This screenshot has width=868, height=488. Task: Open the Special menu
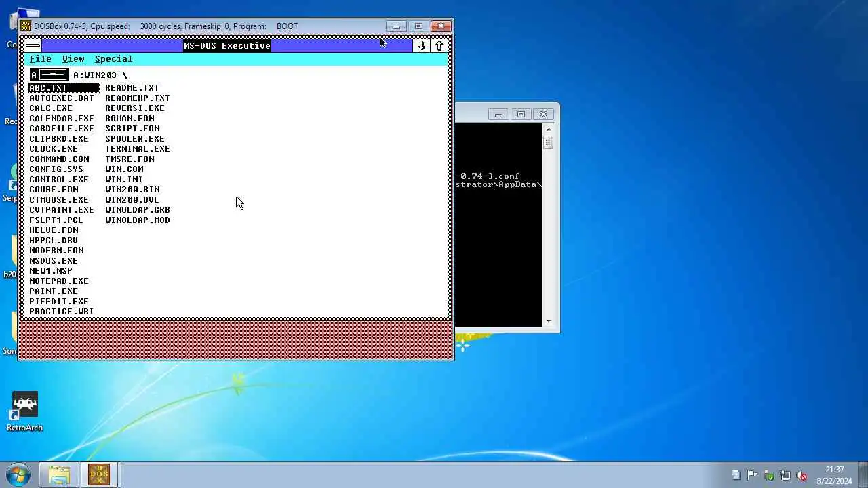[113, 59]
